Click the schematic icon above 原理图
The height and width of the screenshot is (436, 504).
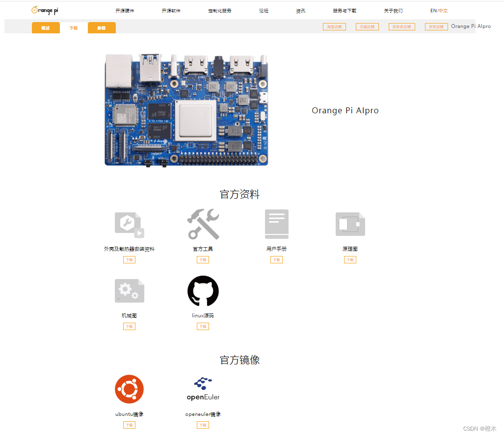[x=350, y=224]
